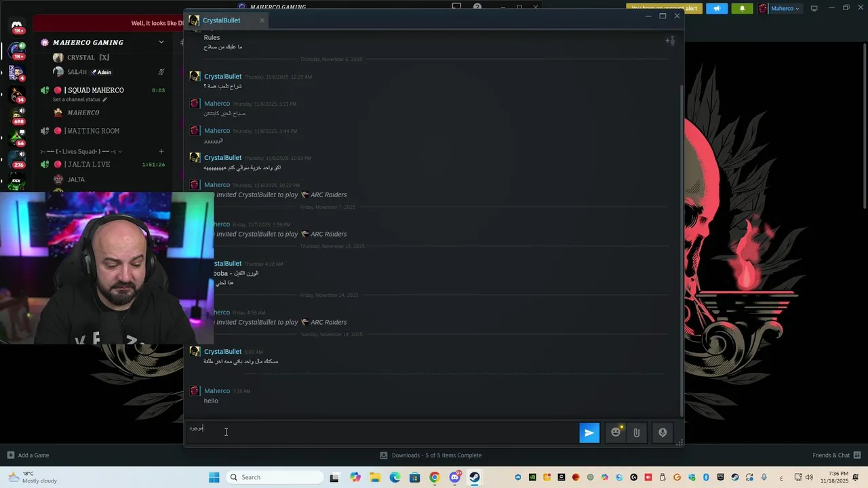Open Steam announcements megaphone button
This screenshot has height=488, width=868.
(717, 8)
